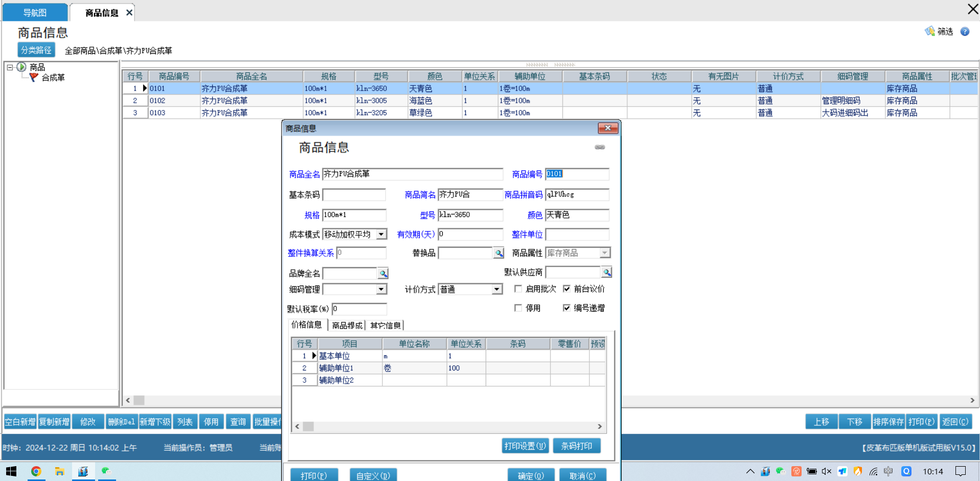980x481 pixels.
Task: Open the blue help question mark icon
Action: 965,32
